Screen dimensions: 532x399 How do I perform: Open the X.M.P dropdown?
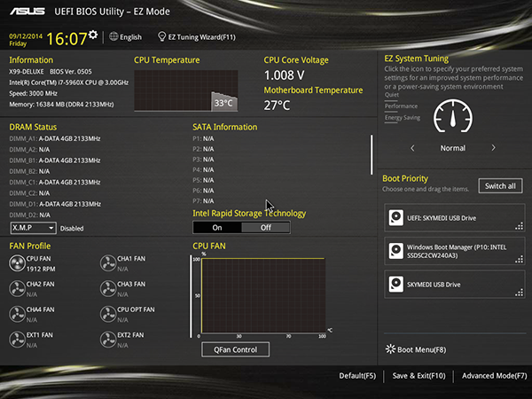tap(34, 228)
